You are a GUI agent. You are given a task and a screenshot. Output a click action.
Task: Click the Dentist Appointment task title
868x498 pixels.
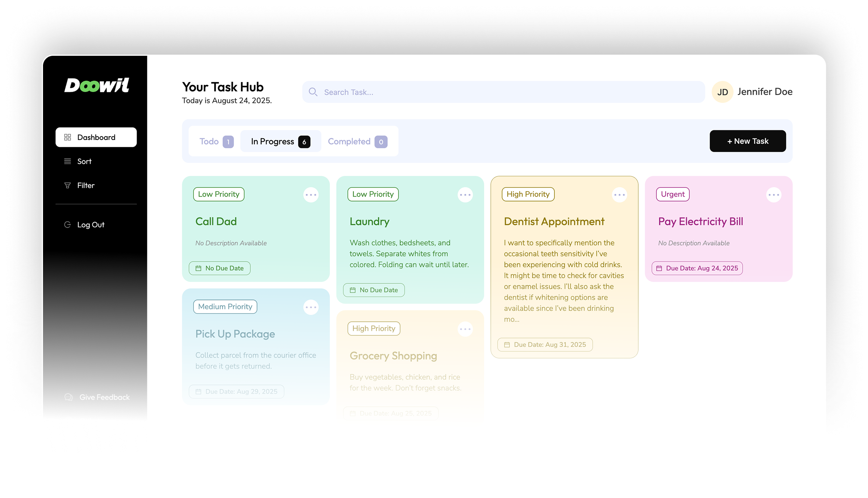coord(554,221)
